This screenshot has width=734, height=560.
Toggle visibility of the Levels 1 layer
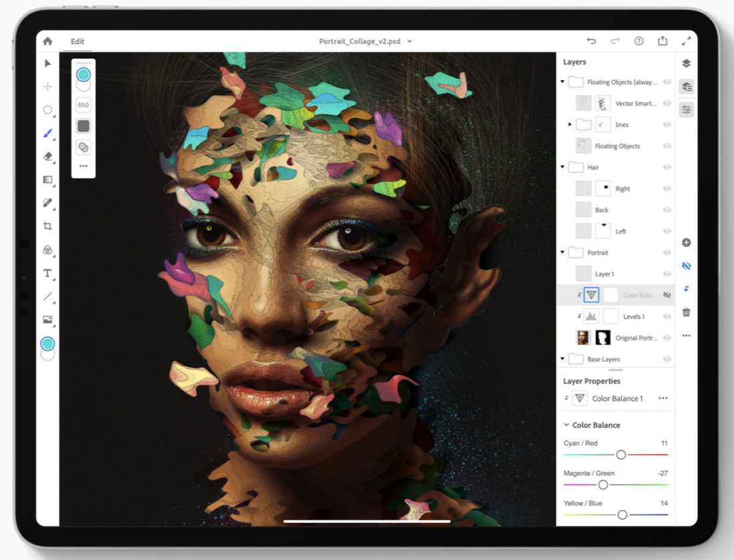pos(667,316)
